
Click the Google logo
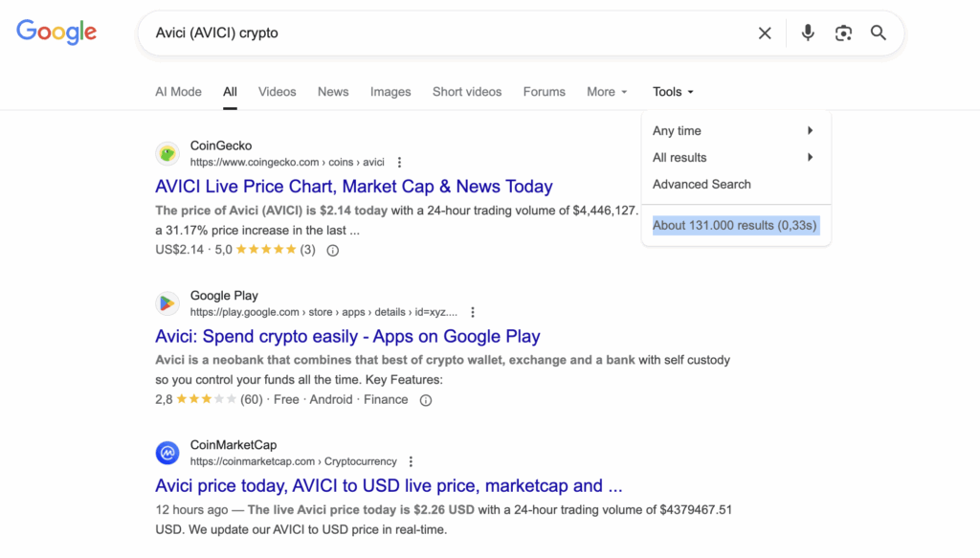(x=56, y=33)
